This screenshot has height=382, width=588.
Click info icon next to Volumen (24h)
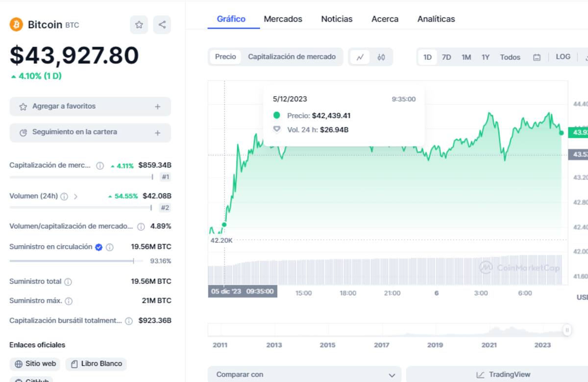click(x=64, y=197)
